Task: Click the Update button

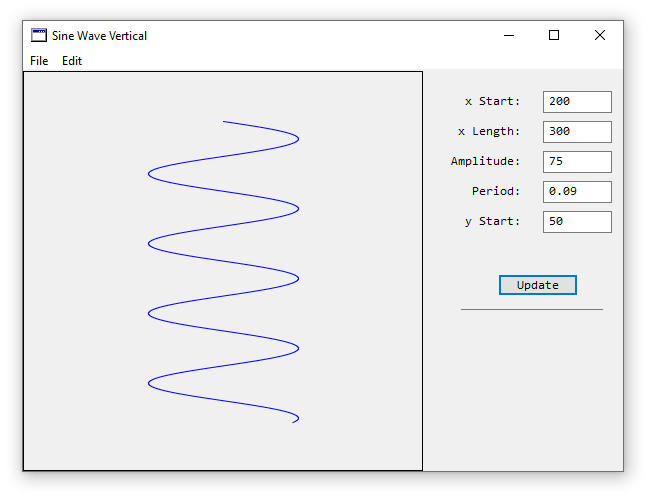Action: (537, 285)
